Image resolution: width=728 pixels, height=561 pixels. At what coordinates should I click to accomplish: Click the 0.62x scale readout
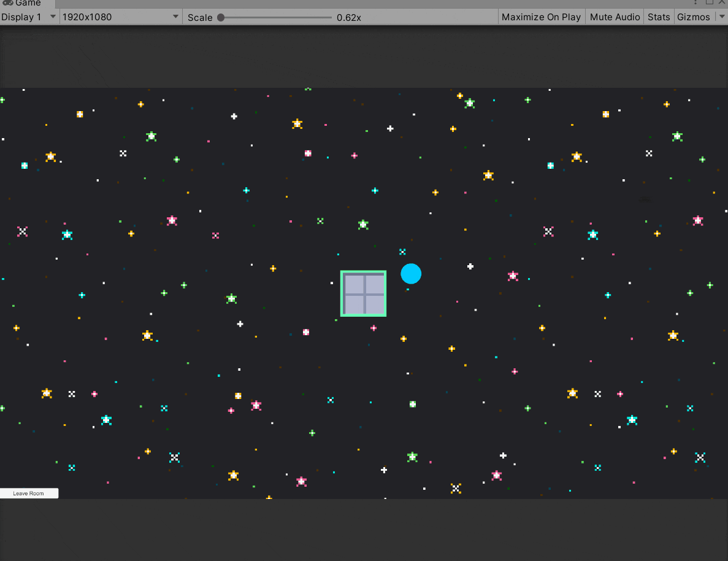click(x=348, y=17)
